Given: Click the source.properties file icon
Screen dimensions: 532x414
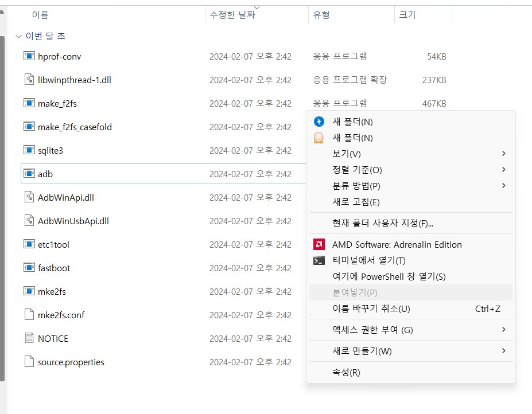Looking at the screenshot, I should point(29,361).
